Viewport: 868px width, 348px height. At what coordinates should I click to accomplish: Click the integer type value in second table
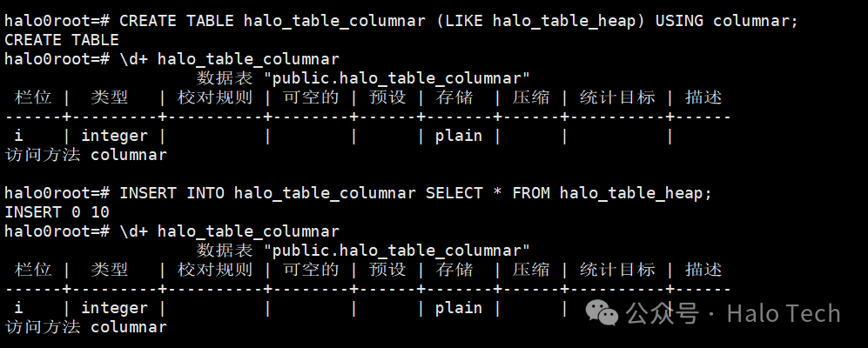tap(115, 308)
